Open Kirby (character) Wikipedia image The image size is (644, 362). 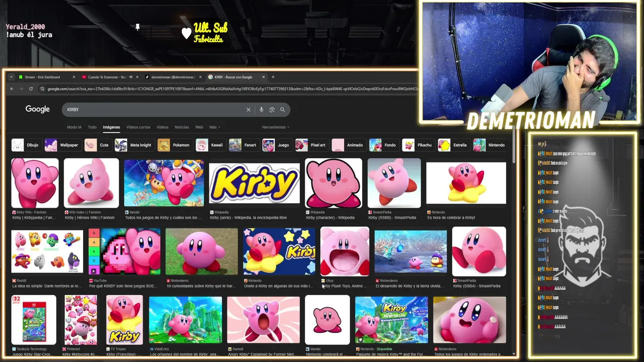(333, 183)
